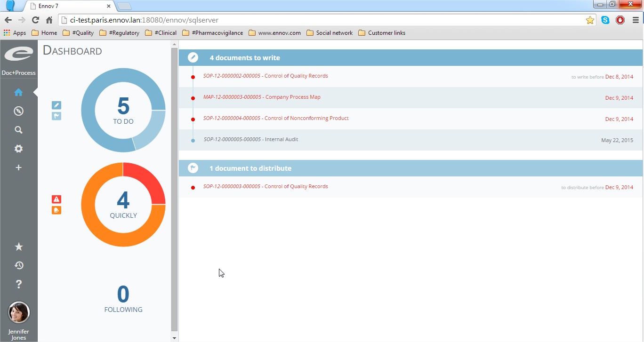Open settings gear in left sidebar
Screen dimensions: 644x342
18,149
